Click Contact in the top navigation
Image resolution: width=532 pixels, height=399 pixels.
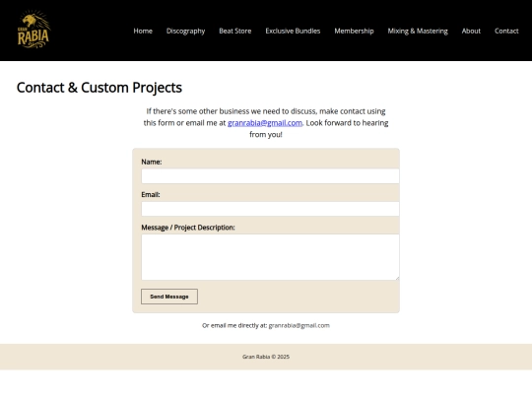506,31
